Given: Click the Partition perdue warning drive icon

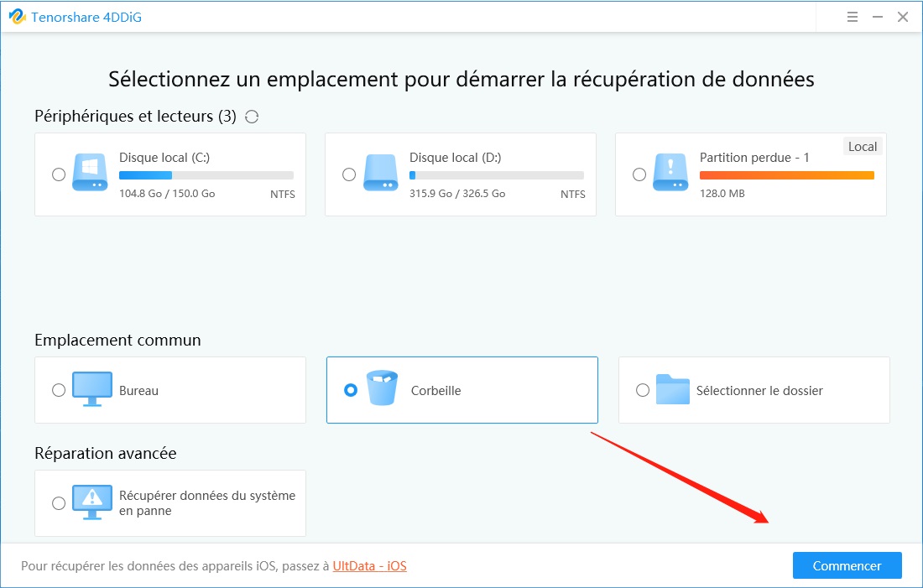Looking at the screenshot, I should tap(670, 173).
